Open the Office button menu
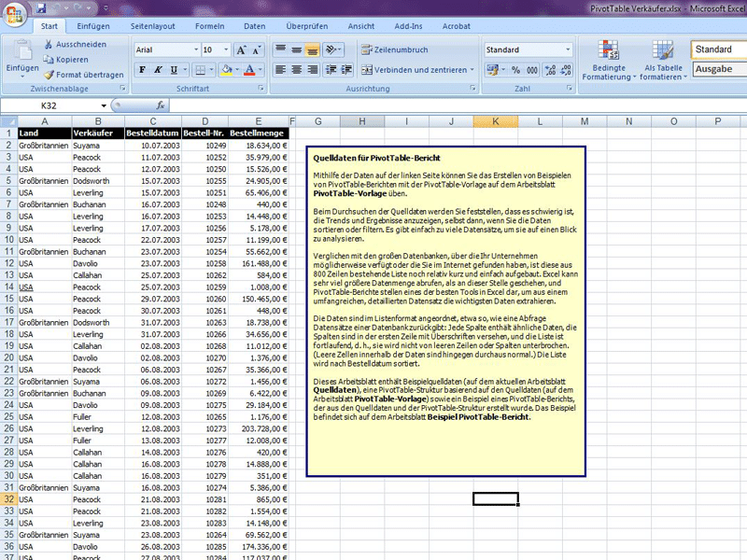 coord(14,13)
